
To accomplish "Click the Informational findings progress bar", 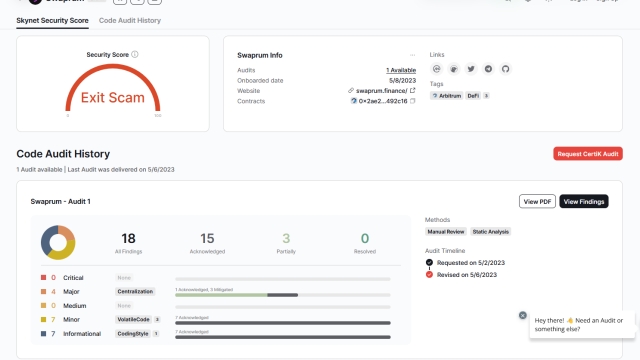I will pos(283,337).
